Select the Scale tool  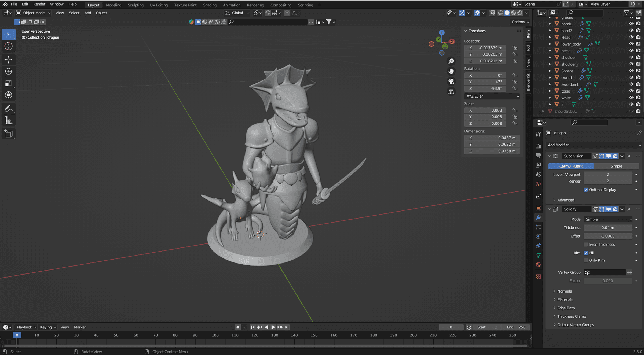(9, 83)
